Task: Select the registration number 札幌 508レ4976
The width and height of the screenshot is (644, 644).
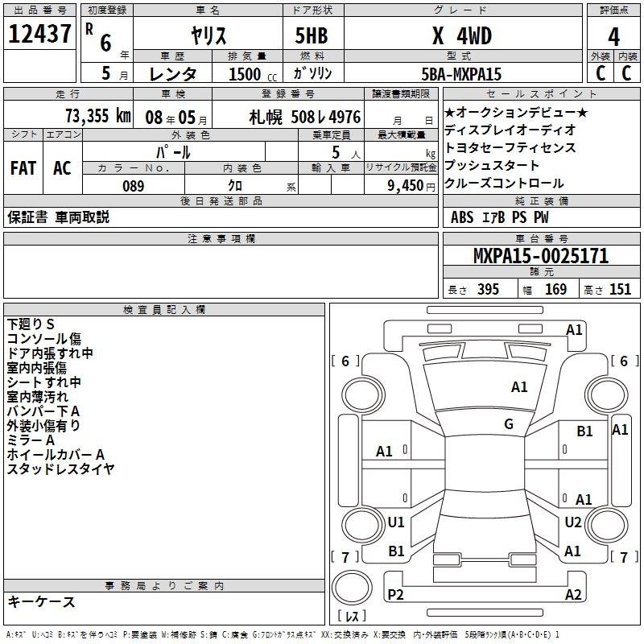Action: point(305,117)
